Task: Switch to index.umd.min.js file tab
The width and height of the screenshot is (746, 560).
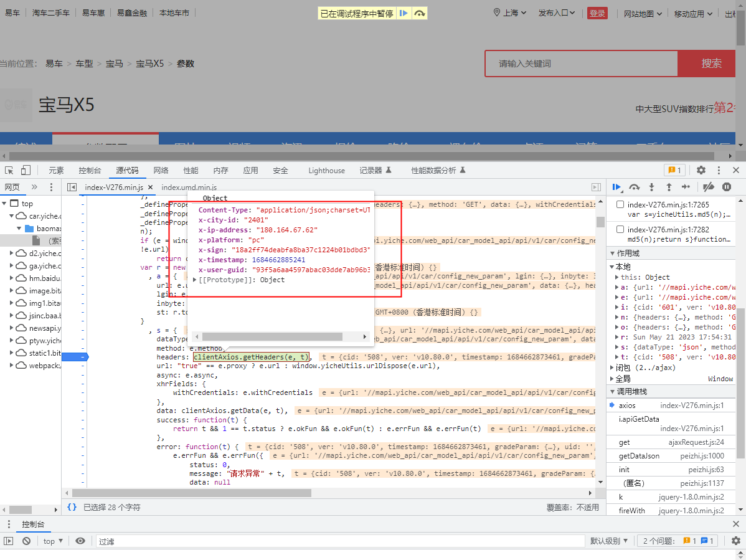Action: pyautogui.click(x=189, y=187)
